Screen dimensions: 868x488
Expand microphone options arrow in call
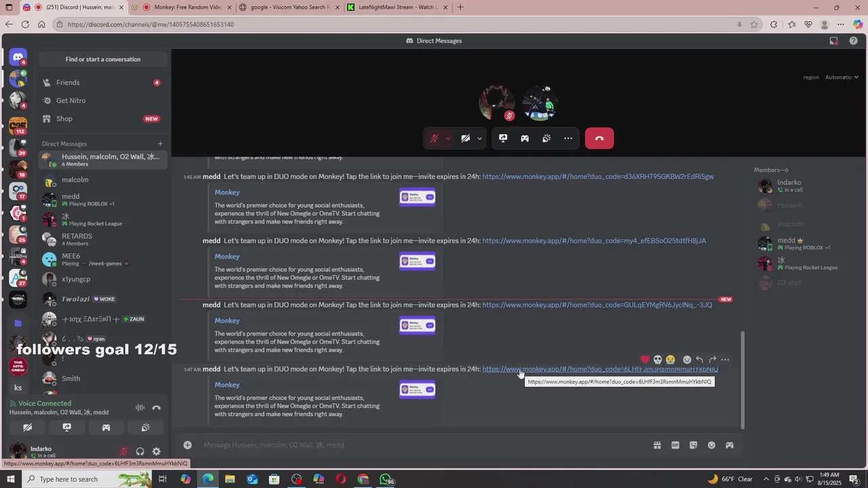(x=448, y=138)
